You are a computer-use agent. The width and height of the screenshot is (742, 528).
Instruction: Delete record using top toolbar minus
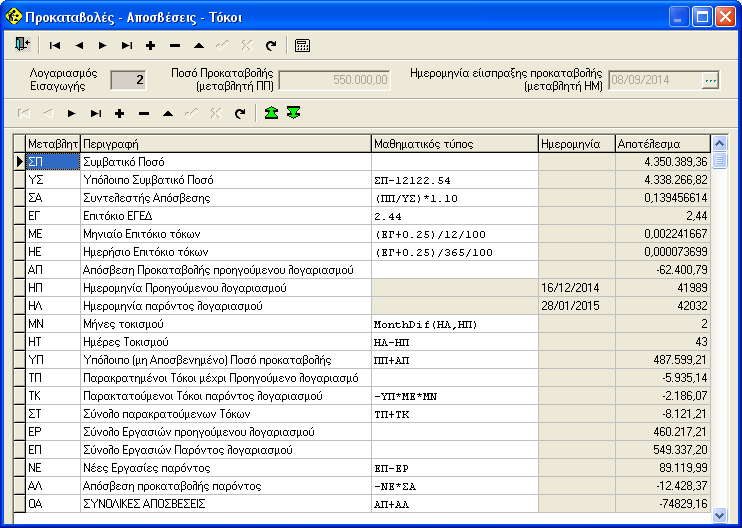click(174, 45)
